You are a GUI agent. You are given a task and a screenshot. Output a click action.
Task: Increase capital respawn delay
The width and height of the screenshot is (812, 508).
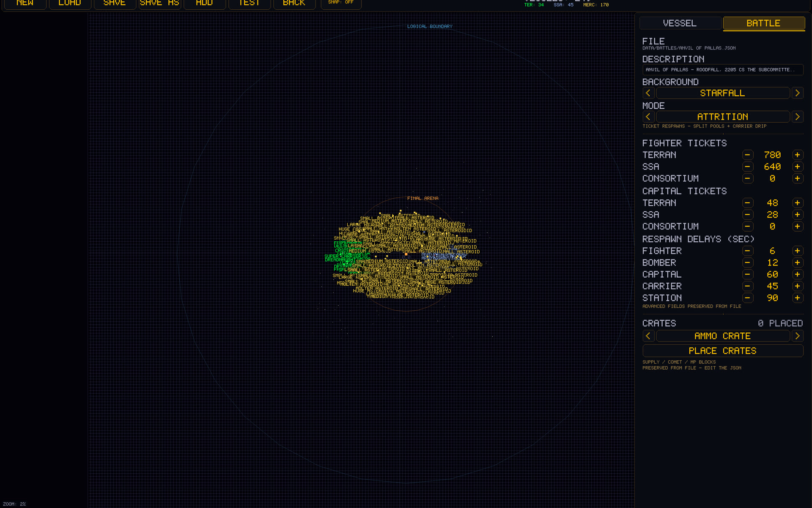798,274
